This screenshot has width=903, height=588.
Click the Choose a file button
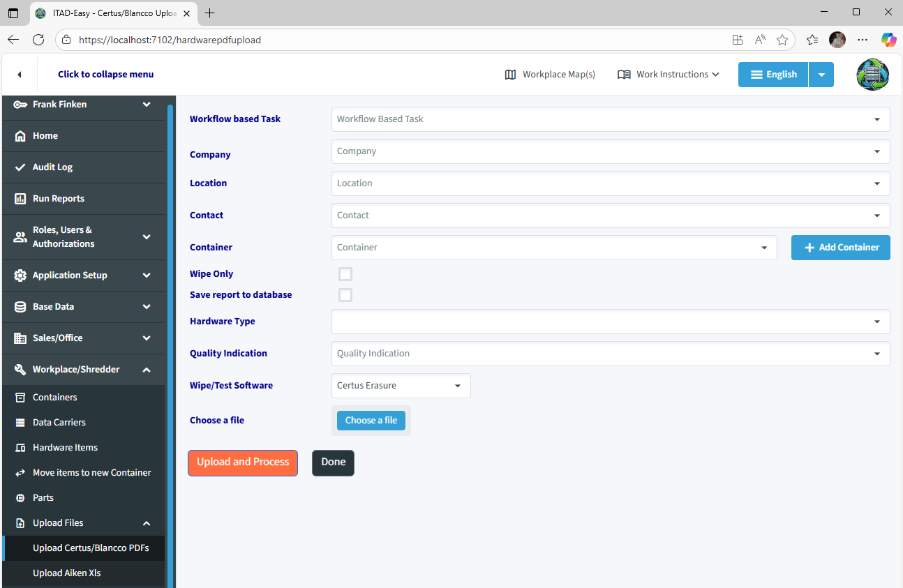coord(371,421)
